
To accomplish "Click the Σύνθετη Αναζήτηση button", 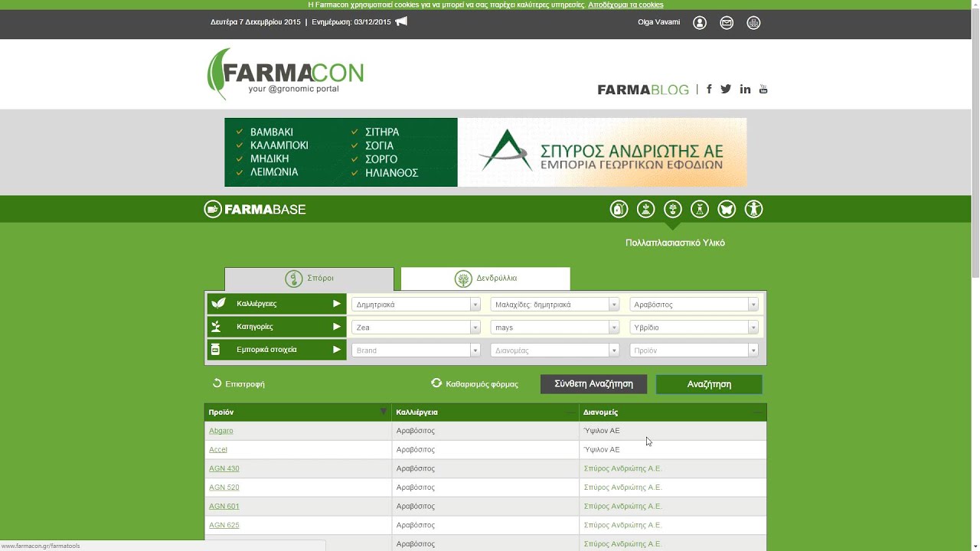I will tap(593, 384).
